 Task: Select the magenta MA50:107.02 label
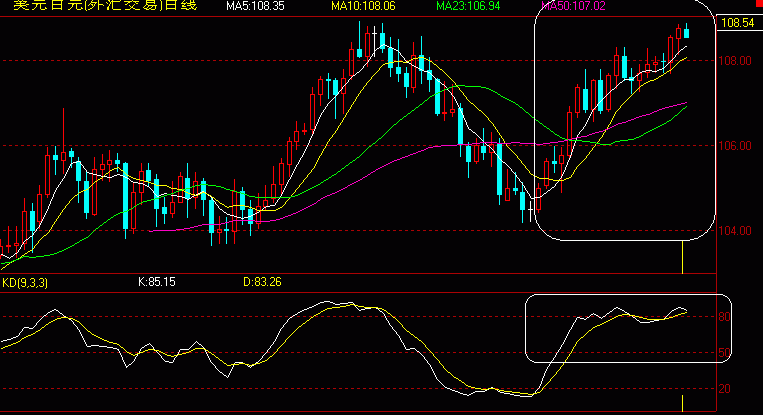pyautogui.click(x=573, y=6)
